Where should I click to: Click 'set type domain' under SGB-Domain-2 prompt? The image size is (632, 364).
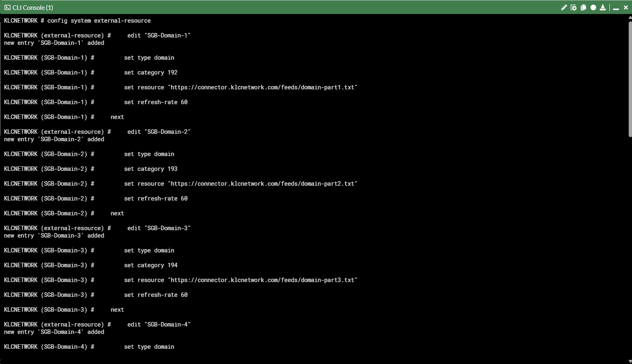coord(149,154)
